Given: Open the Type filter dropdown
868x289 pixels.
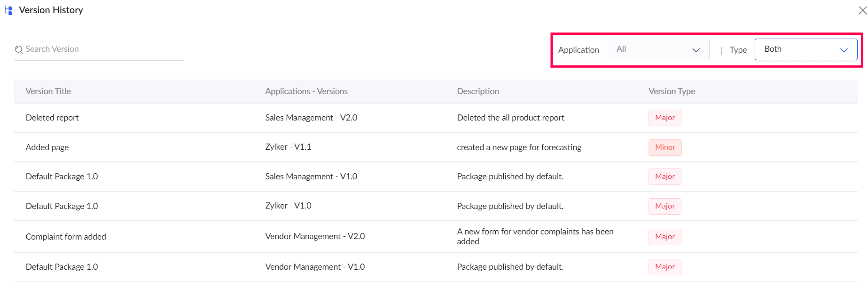Looking at the screenshot, I should pyautogui.click(x=805, y=49).
